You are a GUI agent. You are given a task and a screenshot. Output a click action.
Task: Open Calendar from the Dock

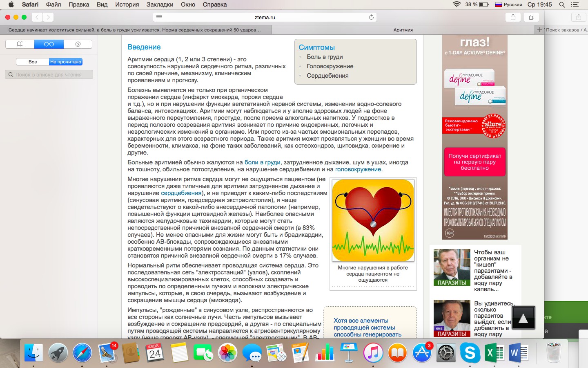click(x=155, y=352)
